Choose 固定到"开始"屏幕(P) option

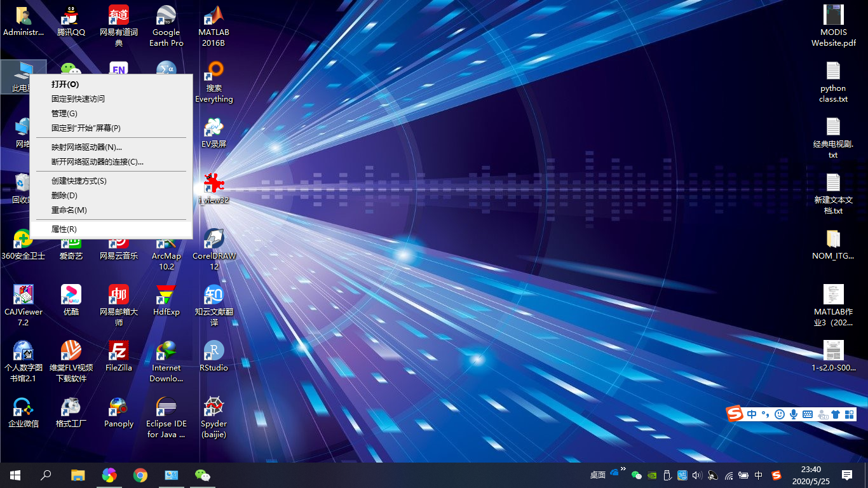(x=111, y=128)
